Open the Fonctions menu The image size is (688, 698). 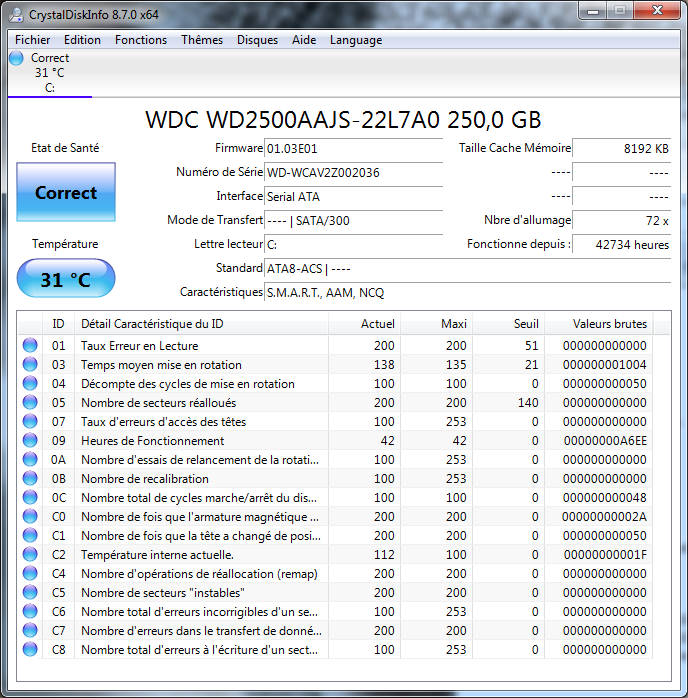(x=141, y=40)
